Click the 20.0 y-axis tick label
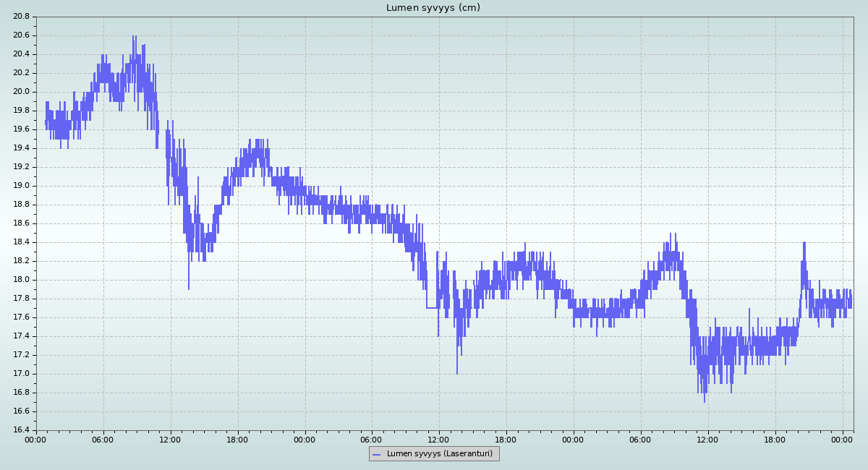Image resolution: width=868 pixels, height=470 pixels. (21, 92)
